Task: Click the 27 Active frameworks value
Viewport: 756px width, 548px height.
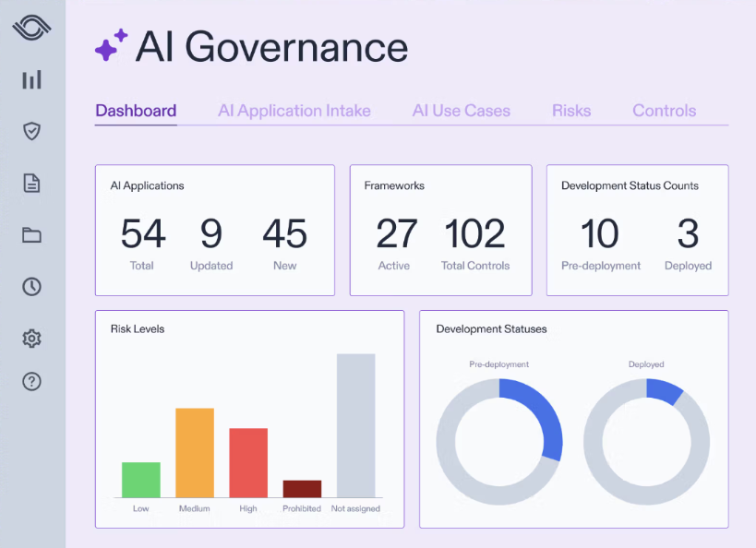Action: (396, 233)
